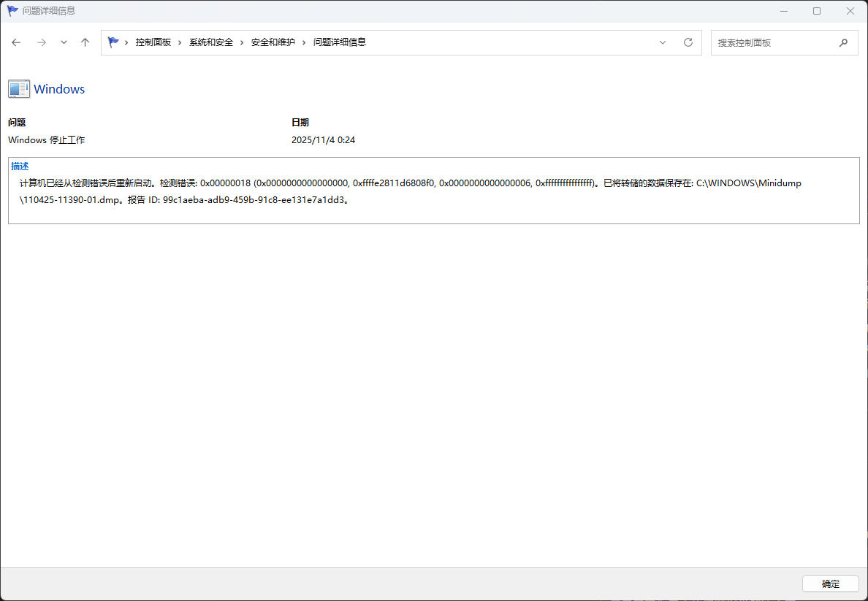The width and height of the screenshot is (868, 601).
Task: Click the search magnifier icon
Action: [844, 42]
